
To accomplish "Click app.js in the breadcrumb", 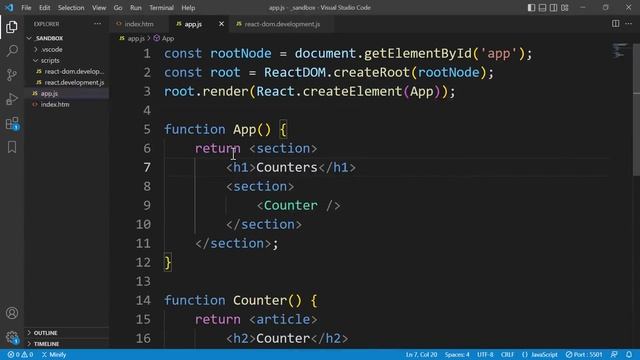I will pyautogui.click(x=136, y=38).
